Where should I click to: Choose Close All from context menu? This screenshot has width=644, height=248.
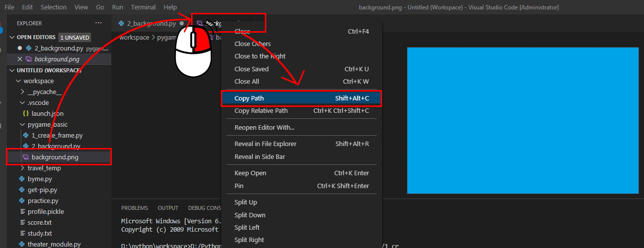pos(301,81)
